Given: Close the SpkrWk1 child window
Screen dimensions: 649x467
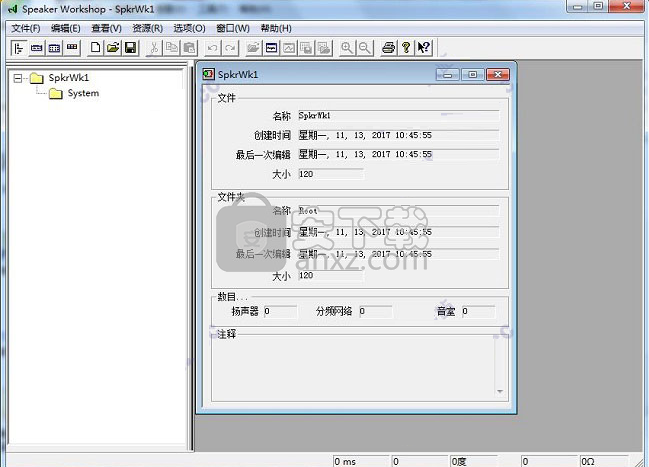Looking at the screenshot, I should pyautogui.click(x=498, y=75).
